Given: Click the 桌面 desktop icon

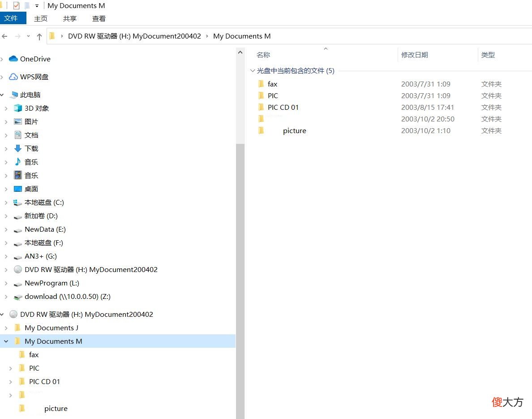Looking at the screenshot, I should 18,189.
